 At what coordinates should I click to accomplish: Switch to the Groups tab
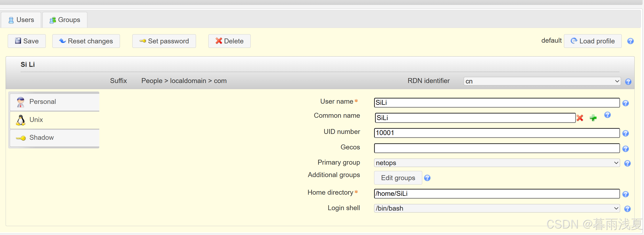[x=65, y=20]
